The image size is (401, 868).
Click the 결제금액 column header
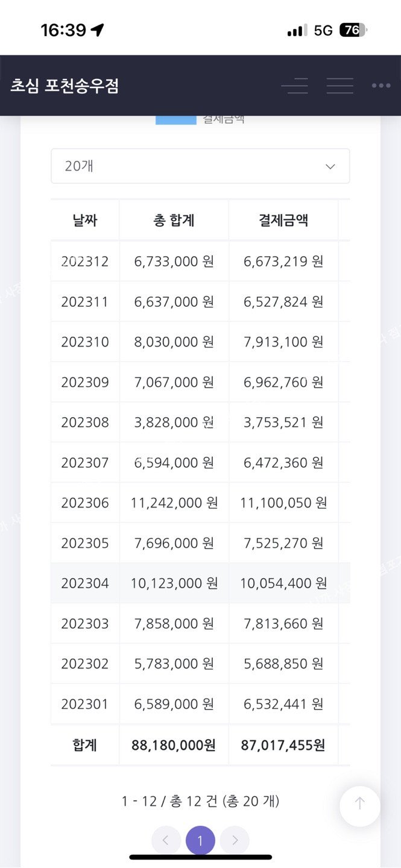[283, 220]
